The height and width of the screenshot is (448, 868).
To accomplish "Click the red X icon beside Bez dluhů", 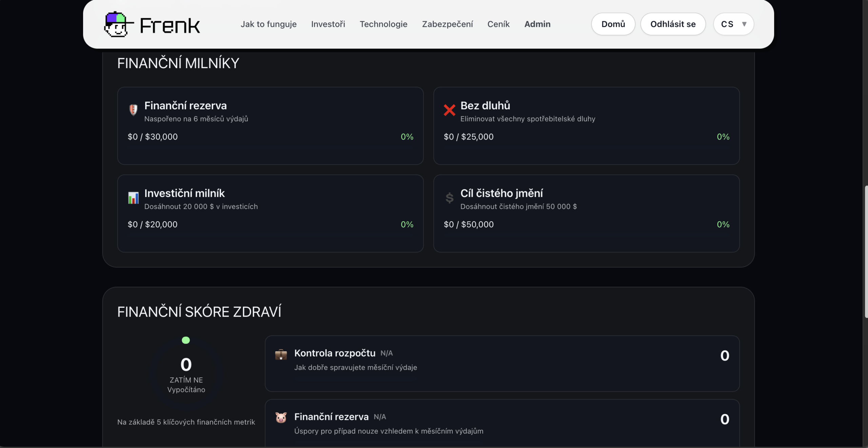I will tap(449, 110).
